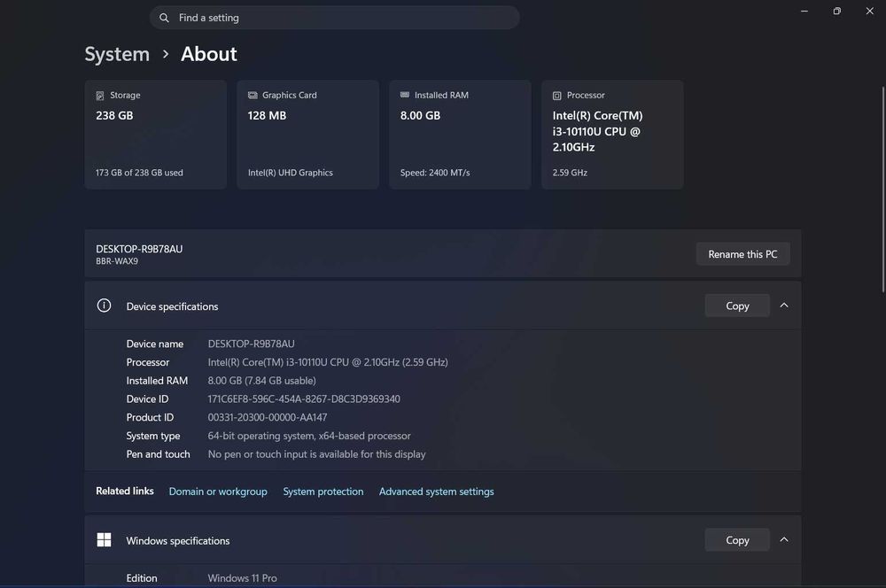The height and width of the screenshot is (588, 886).
Task: Select 173 GB of 238 GB used text
Action: tap(139, 173)
